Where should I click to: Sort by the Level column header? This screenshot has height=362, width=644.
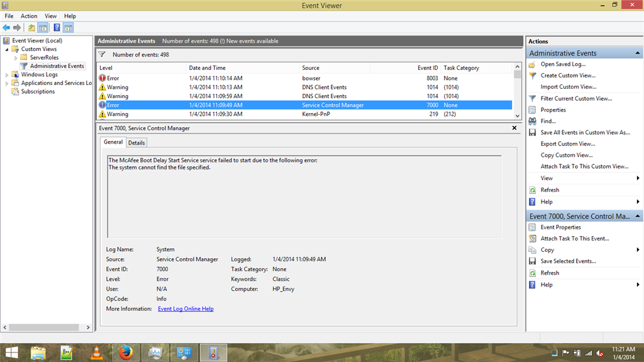pos(142,68)
